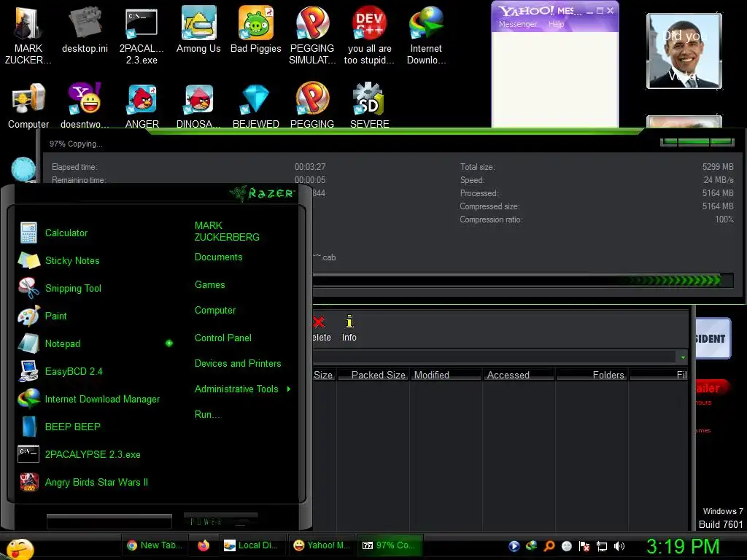Click the 3:19 PM taskbar clock

pos(682,546)
